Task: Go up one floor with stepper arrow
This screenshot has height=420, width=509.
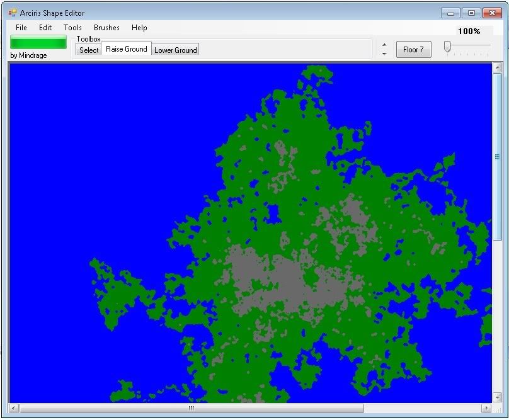Action: click(x=384, y=45)
